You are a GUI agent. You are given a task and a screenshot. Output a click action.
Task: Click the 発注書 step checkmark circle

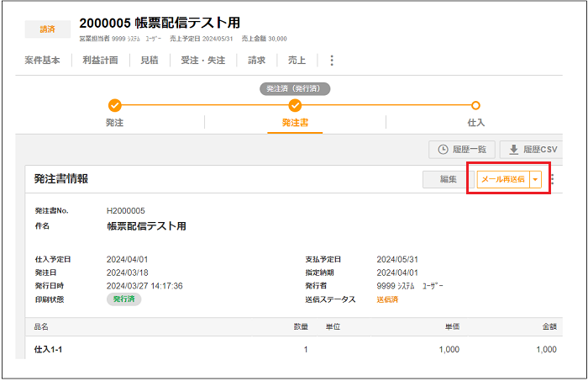[295, 105]
